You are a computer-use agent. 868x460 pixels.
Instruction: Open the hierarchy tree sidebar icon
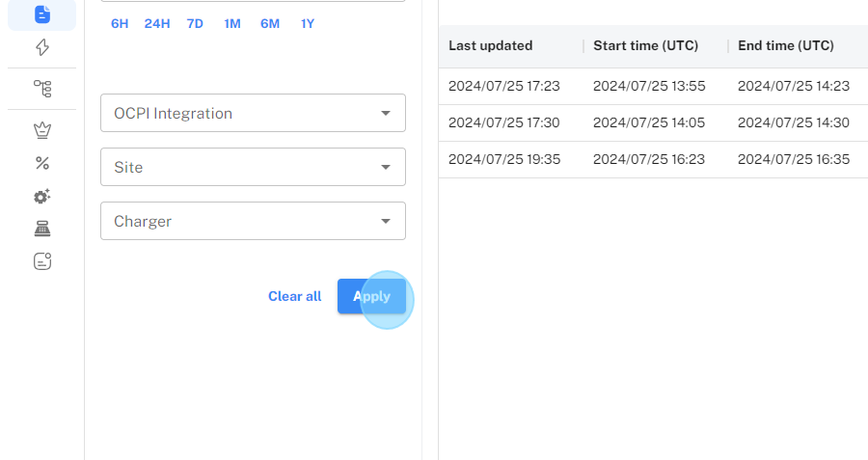point(41,89)
